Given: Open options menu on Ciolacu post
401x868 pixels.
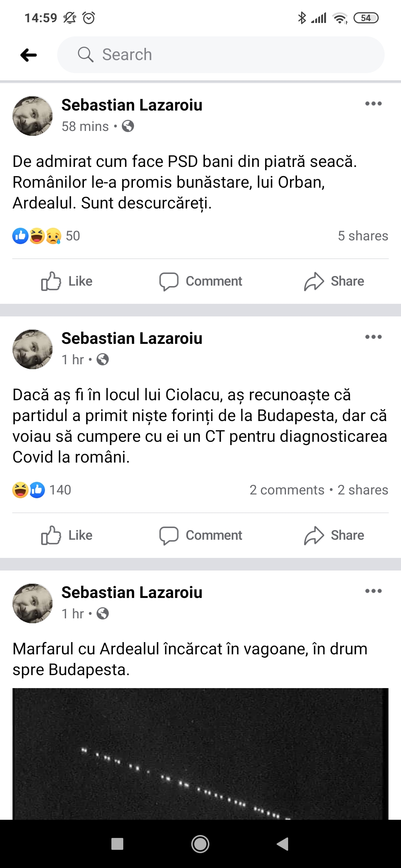Looking at the screenshot, I should click(373, 337).
